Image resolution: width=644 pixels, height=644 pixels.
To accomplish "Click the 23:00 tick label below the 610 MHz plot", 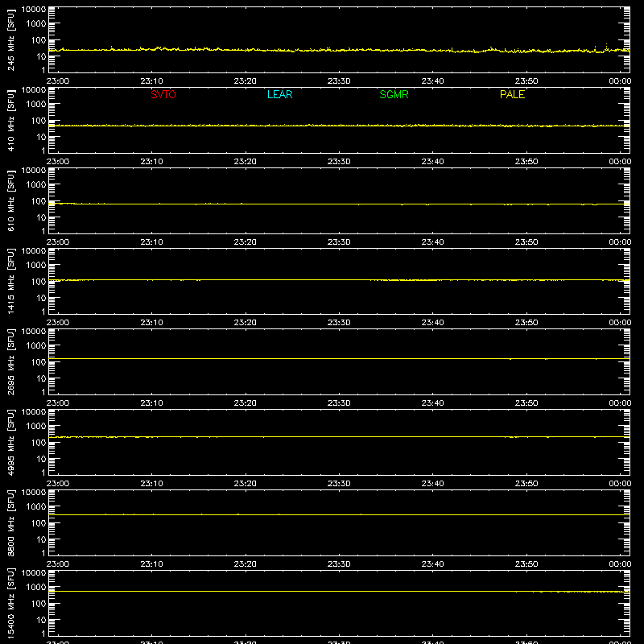I will coord(58,242).
